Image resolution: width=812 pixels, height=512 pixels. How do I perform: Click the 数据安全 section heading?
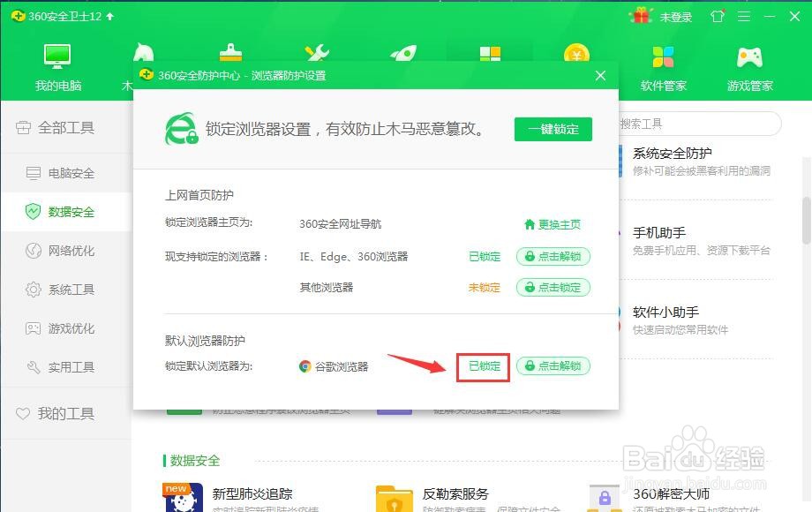[195, 460]
